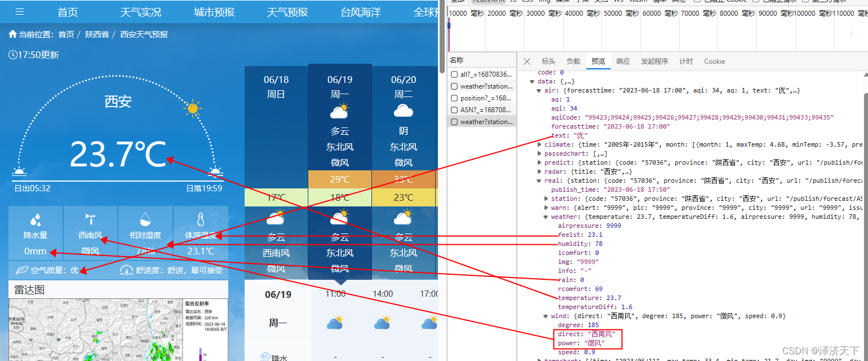Check the all?_=16870836 request checkbox

454,74
